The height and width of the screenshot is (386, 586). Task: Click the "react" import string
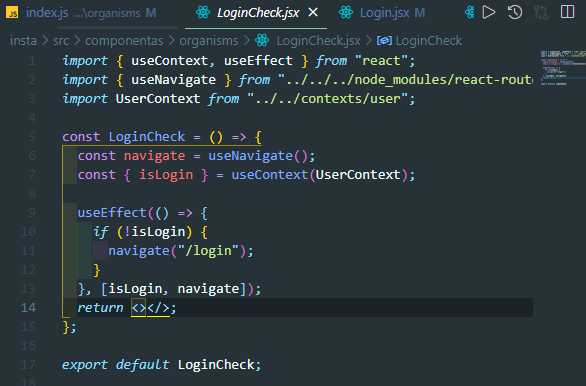tap(381, 61)
